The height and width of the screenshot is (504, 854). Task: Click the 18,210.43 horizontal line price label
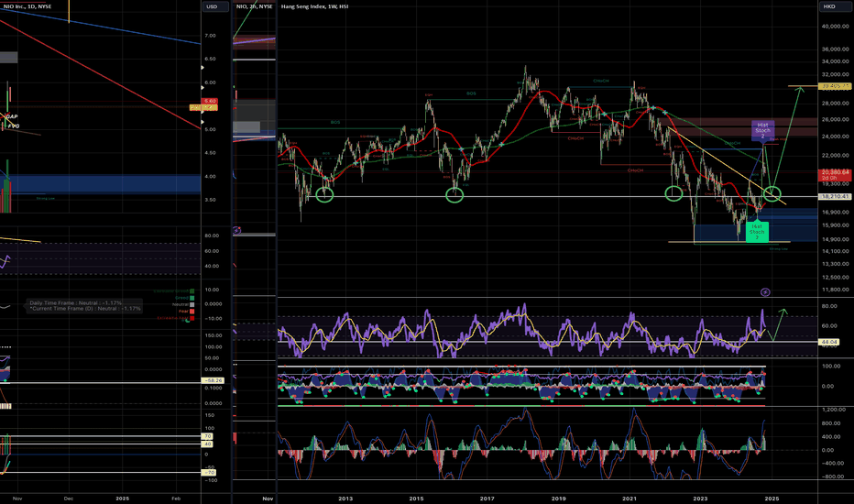(x=835, y=197)
